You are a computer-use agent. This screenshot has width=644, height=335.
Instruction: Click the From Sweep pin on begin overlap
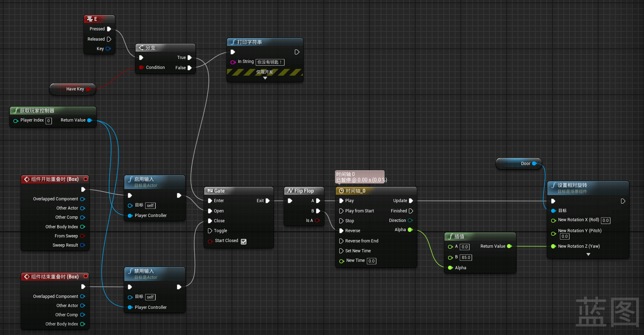coord(83,236)
